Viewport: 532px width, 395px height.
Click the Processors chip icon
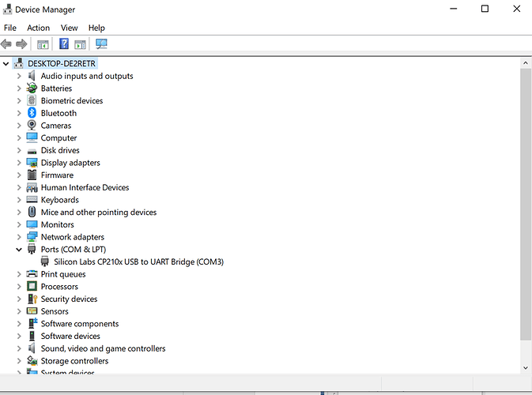click(x=32, y=287)
